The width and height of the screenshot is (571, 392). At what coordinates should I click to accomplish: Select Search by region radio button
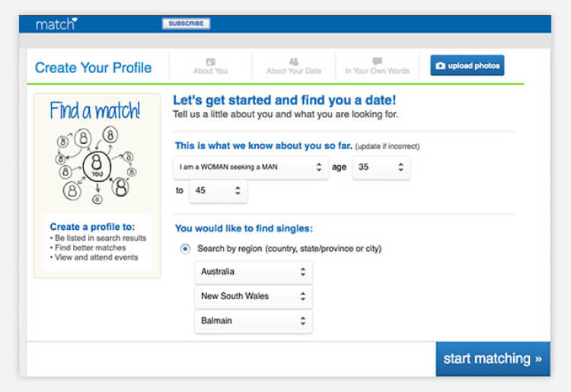[x=185, y=249]
